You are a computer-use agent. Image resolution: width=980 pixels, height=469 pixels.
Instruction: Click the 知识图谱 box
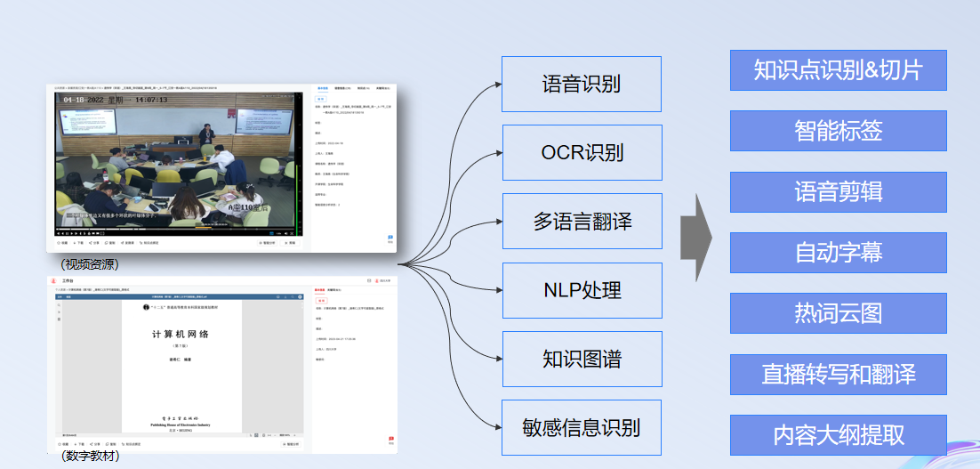[582, 359]
